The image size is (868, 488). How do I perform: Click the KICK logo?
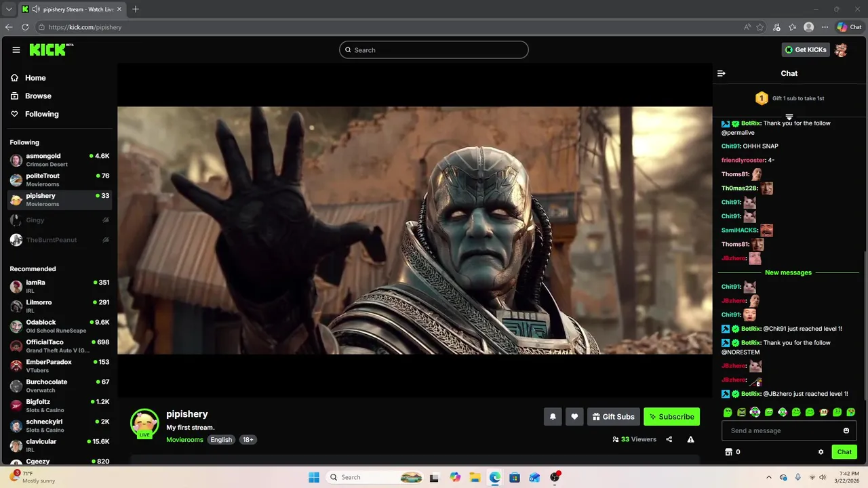[x=52, y=49]
